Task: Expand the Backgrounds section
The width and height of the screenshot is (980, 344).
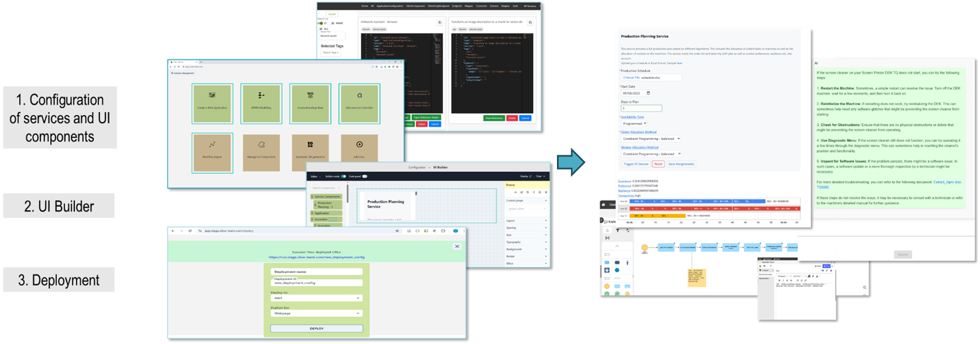Action: (526, 249)
